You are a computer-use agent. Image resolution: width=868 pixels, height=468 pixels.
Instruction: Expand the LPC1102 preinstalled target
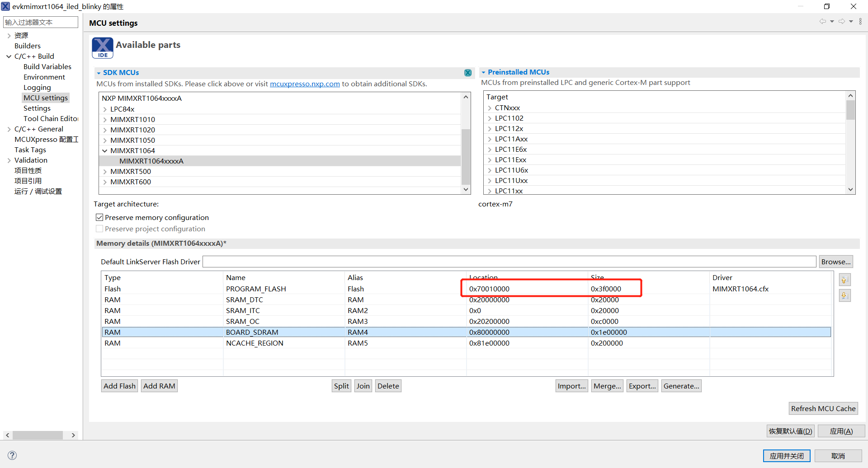(x=490, y=118)
